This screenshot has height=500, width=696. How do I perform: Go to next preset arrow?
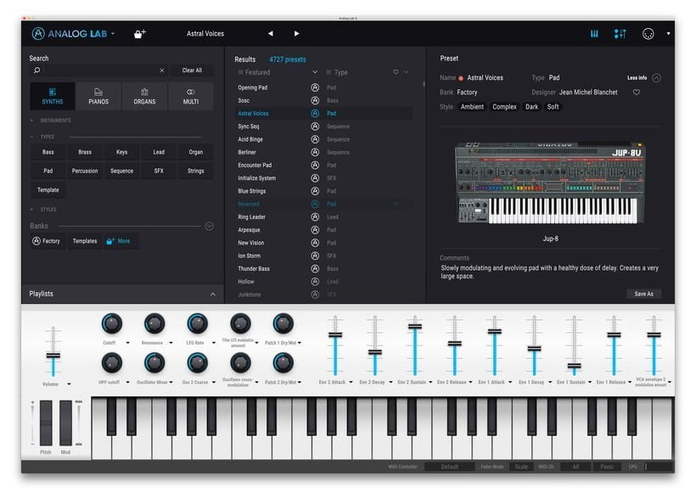pos(297,34)
